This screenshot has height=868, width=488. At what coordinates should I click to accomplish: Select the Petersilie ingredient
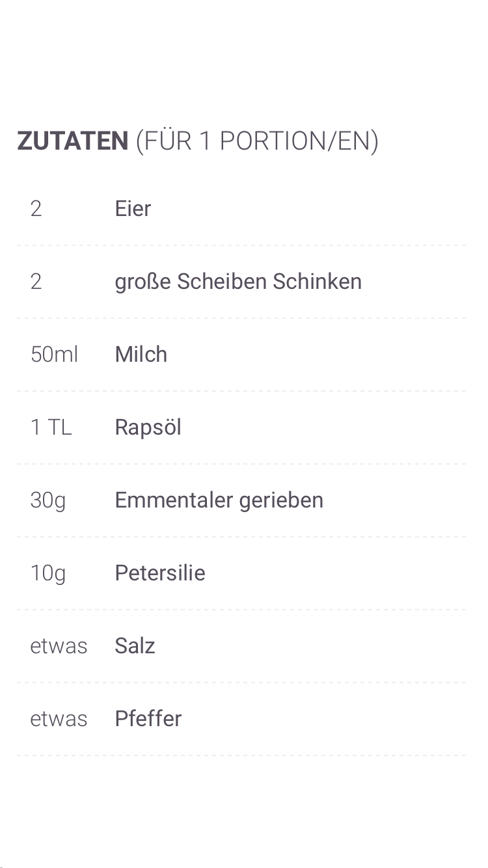[159, 573]
